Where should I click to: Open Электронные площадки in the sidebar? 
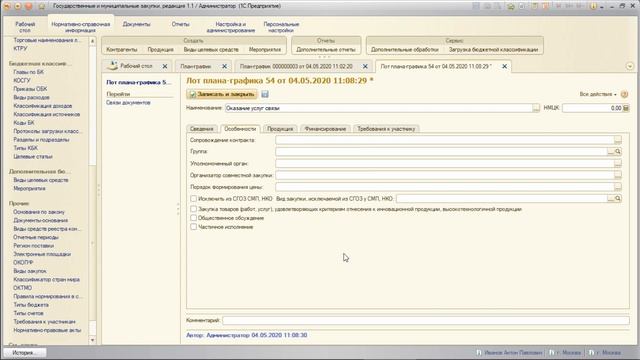coord(42,254)
